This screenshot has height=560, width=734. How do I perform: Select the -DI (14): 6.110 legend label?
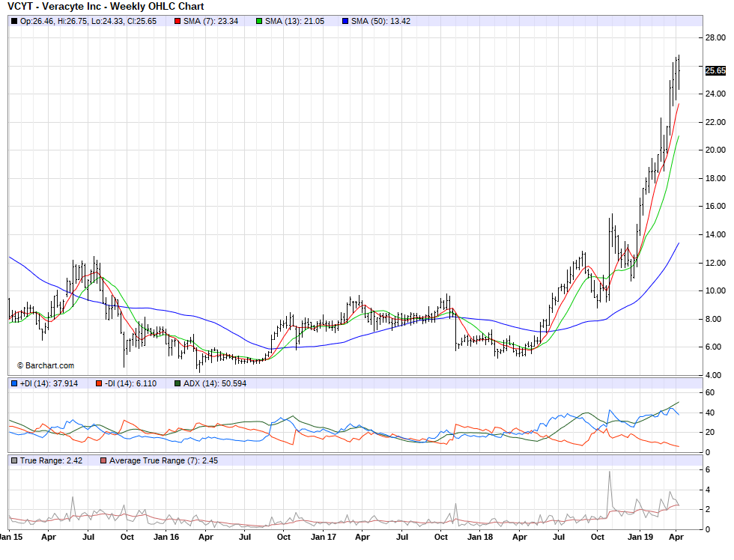(x=130, y=383)
